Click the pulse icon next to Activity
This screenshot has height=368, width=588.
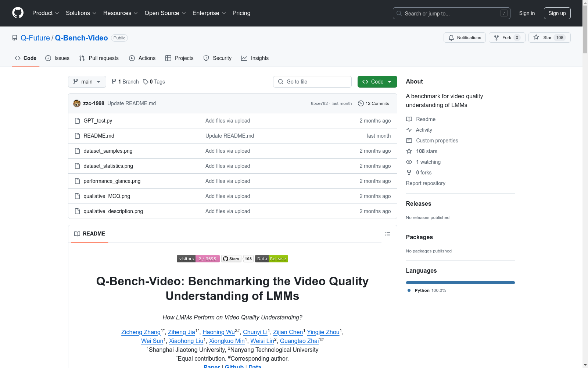pos(409,130)
